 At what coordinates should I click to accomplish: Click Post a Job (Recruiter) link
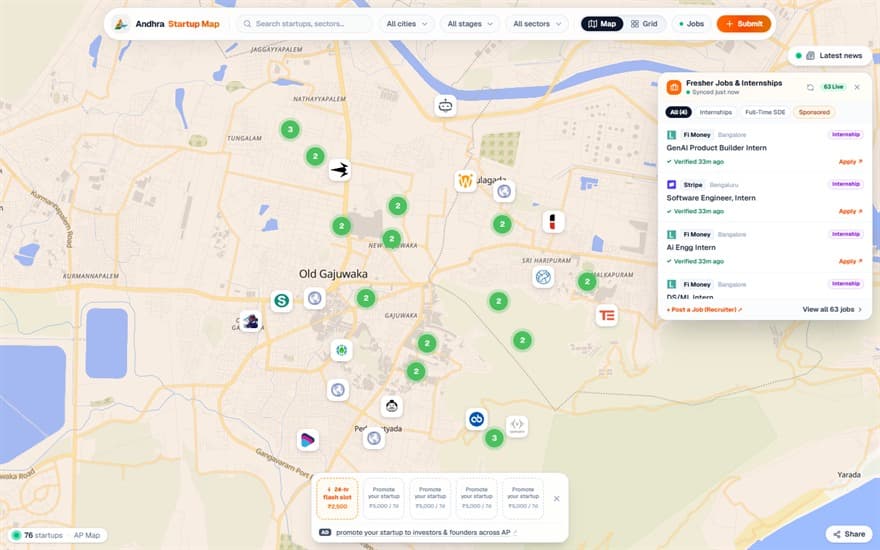point(704,310)
